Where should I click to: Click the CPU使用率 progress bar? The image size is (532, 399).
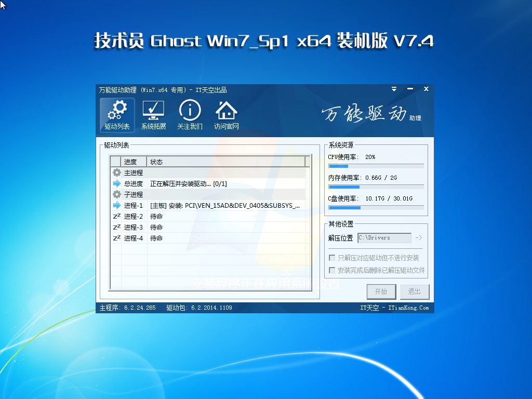(376, 166)
